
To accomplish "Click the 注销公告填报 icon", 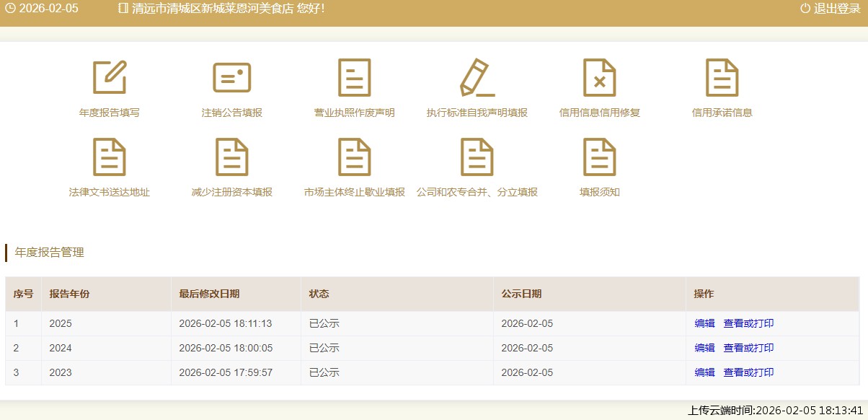I will click(x=231, y=78).
